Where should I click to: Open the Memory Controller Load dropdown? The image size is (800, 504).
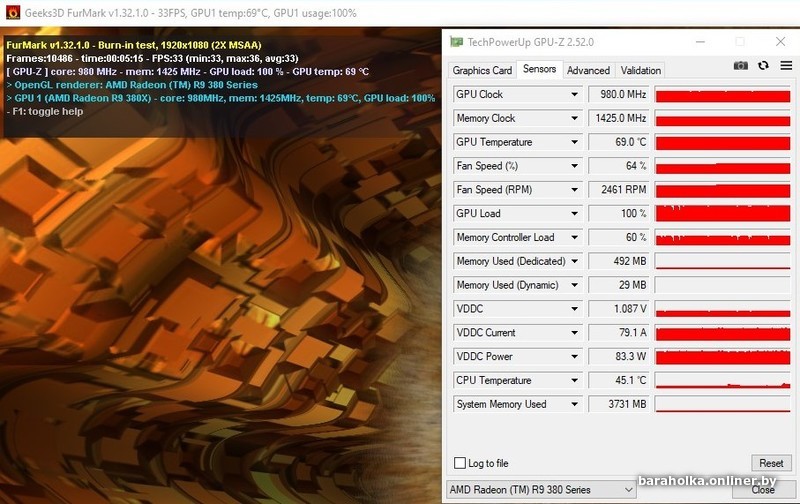point(574,237)
